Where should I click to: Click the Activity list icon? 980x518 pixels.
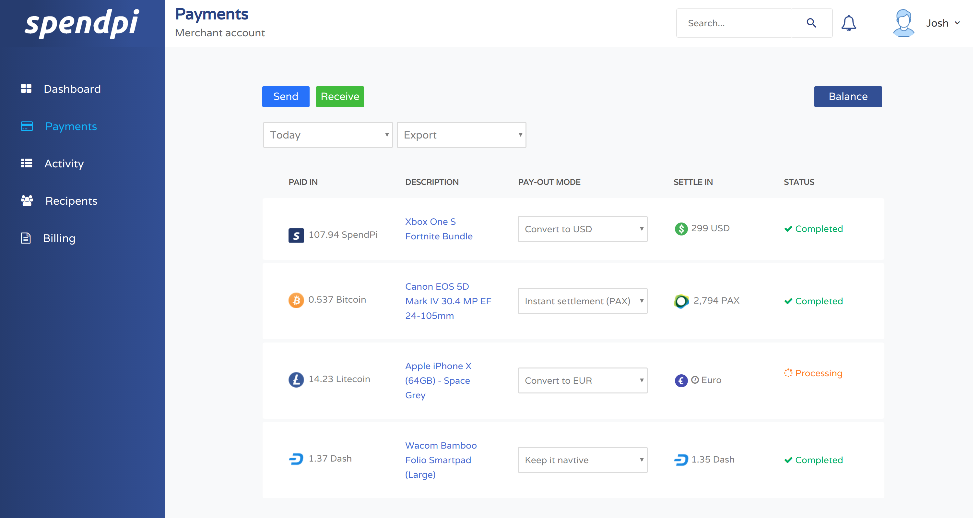click(26, 163)
